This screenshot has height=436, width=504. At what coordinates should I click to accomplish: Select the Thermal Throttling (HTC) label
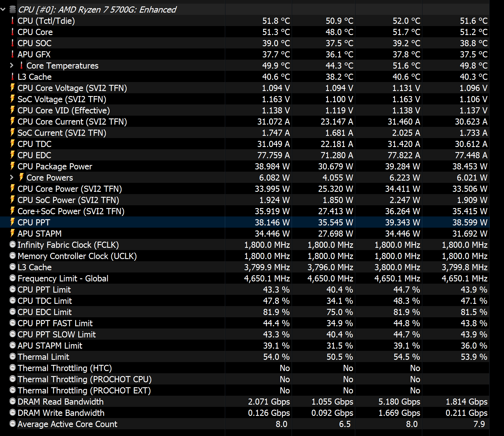coord(65,368)
